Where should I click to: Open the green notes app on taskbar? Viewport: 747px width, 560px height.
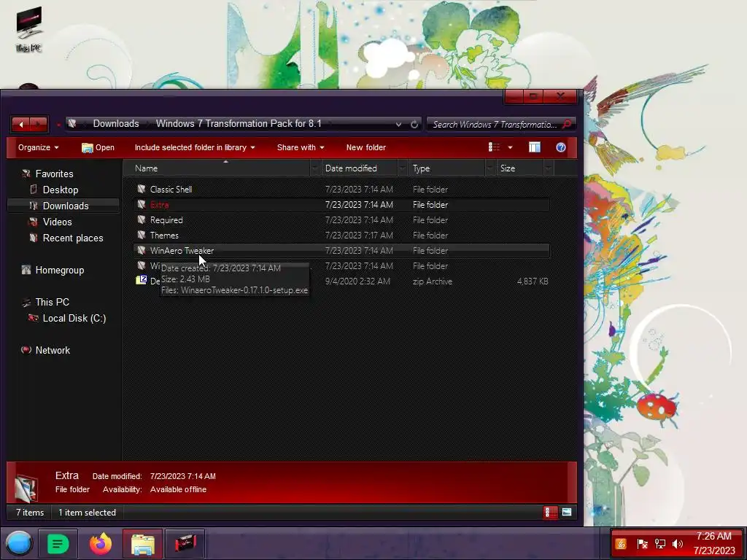pyautogui.click(x=58, y=543)
